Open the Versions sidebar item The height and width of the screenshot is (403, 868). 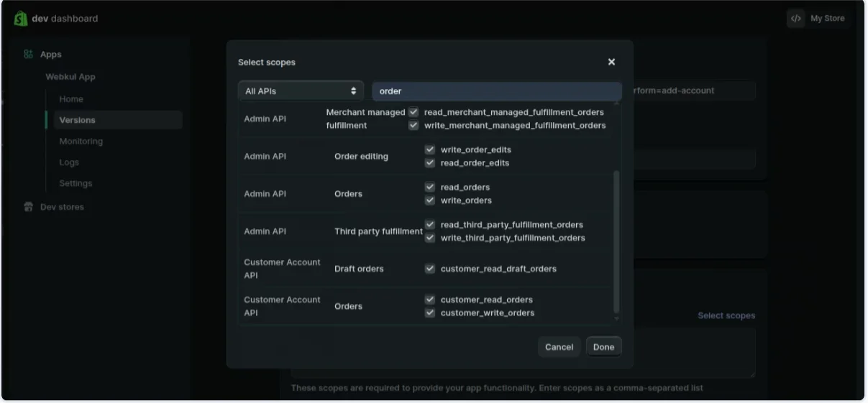[x=78, y=120]
